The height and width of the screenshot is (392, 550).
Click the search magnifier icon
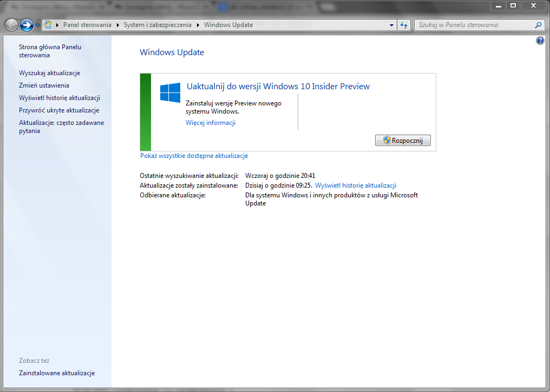538,25
